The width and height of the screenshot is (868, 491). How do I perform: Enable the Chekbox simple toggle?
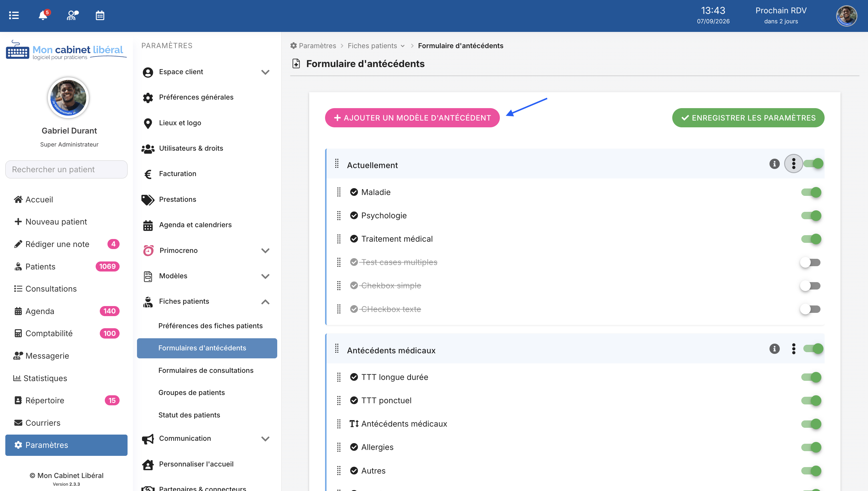point(810,286)
